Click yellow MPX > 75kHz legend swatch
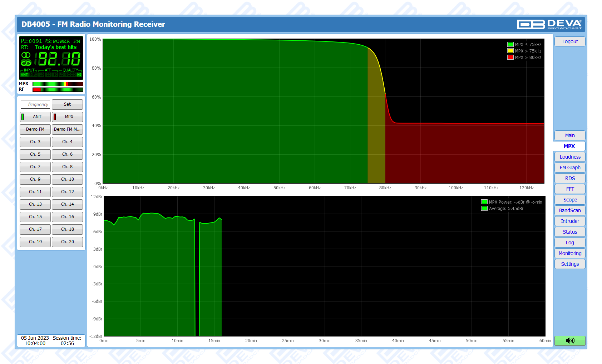The image size is (602, 364). point(510,51)
